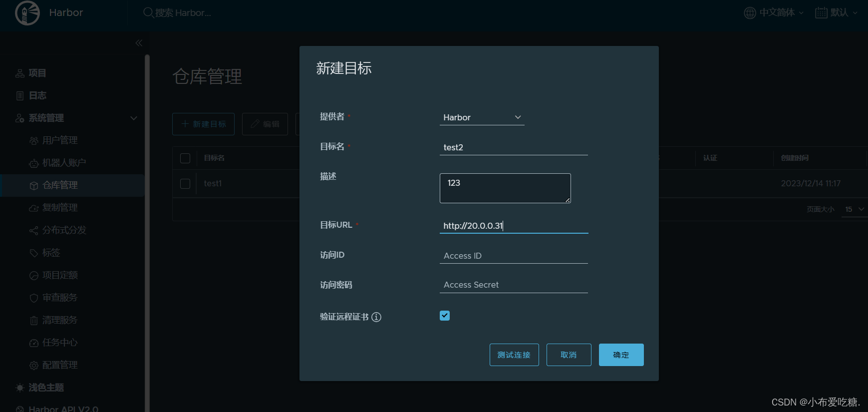
Task: Click the Harbor lighthouse logo
Action: click(x=27, y=13)
